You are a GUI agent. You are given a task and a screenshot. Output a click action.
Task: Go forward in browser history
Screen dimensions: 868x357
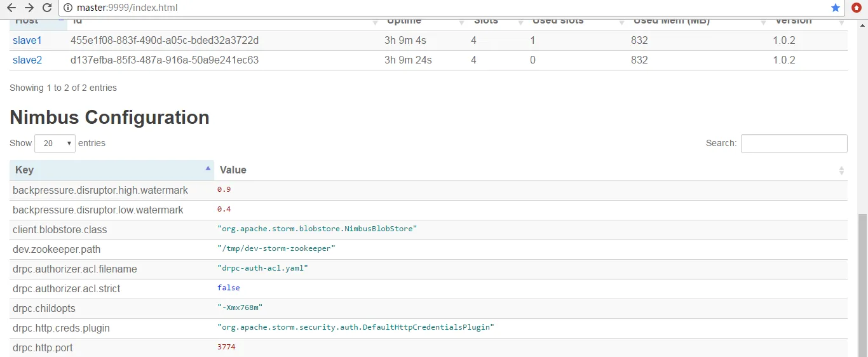(x=29, y=8)
